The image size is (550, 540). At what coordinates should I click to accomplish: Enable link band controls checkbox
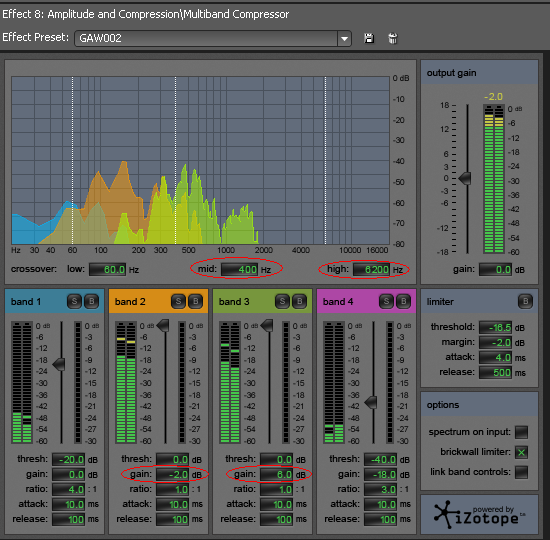click(x=521, y=472)
